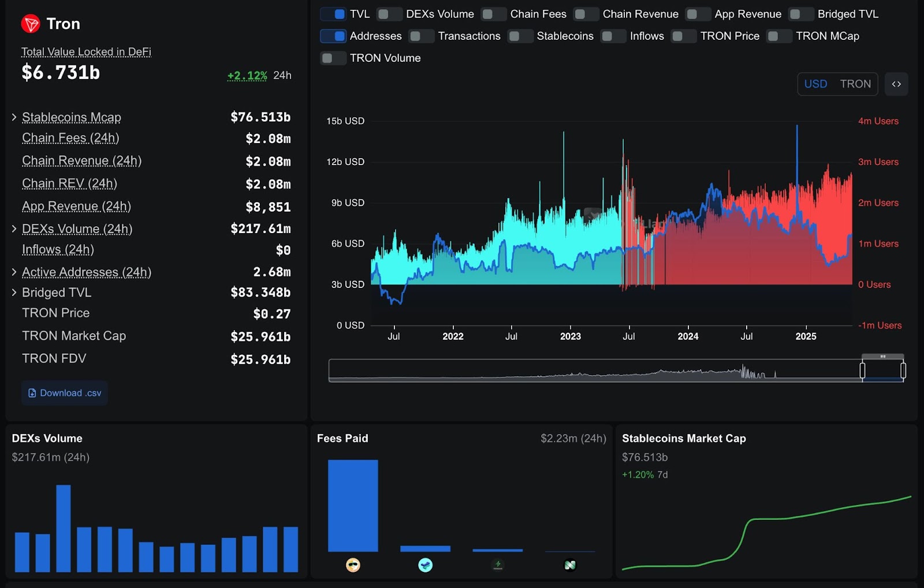Click the Chain REV (24h) label
The height and width of the screenshot is (588, 924).
click(69, 183)
